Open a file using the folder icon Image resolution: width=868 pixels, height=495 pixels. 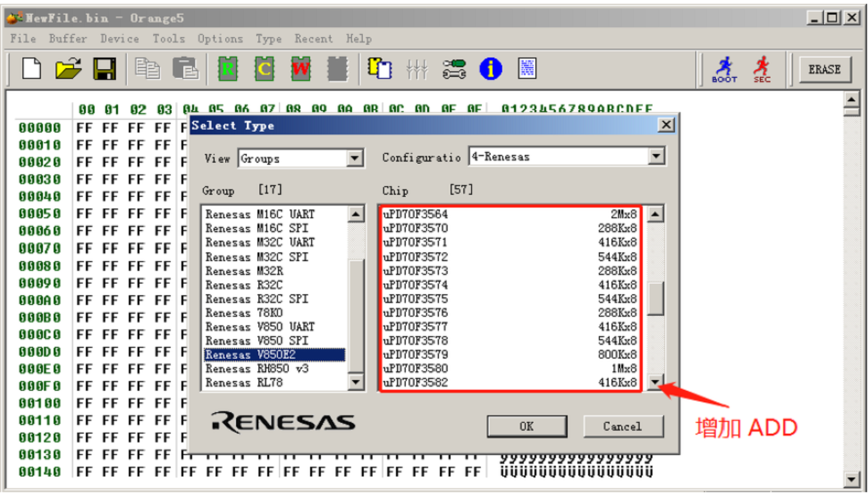pyautogui.click(x=68, y=70)
